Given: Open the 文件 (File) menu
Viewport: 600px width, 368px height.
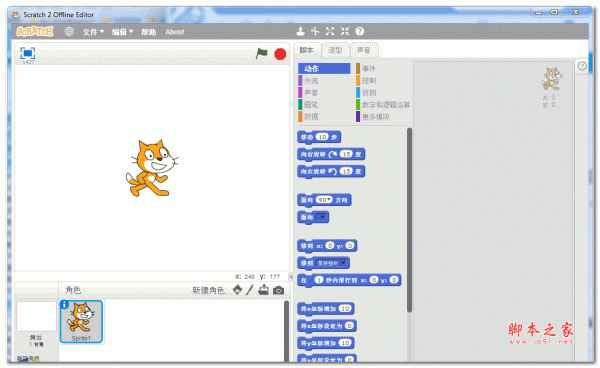Looking at the screenshot, I should (93, 32).
